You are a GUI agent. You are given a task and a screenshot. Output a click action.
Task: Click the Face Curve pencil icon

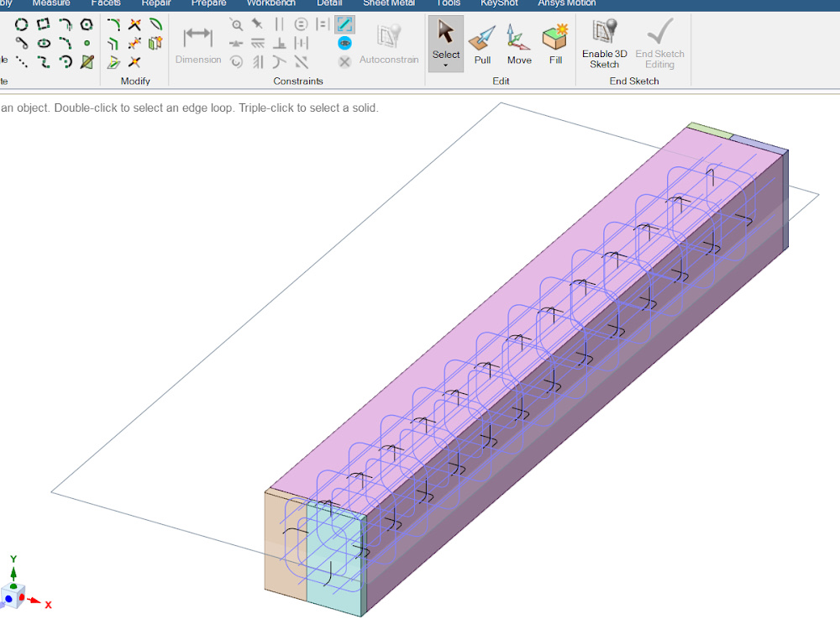point(87,62)
